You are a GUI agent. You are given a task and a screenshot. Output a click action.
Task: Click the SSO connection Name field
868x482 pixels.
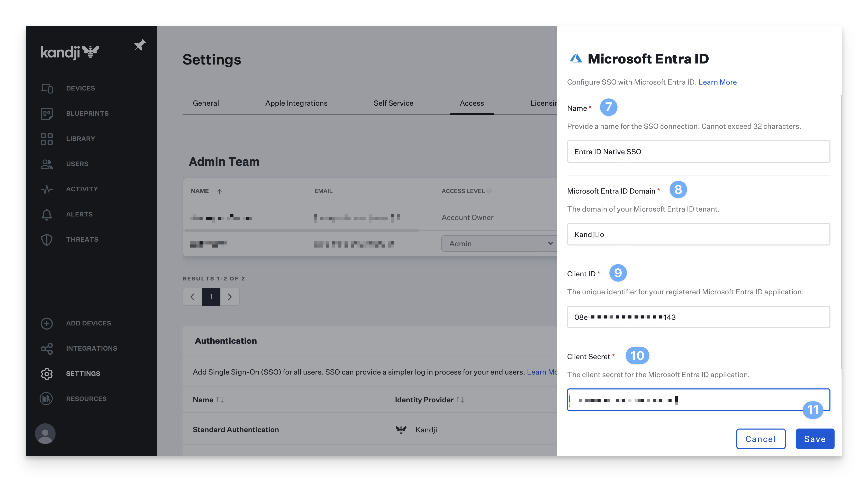point(699,152)
